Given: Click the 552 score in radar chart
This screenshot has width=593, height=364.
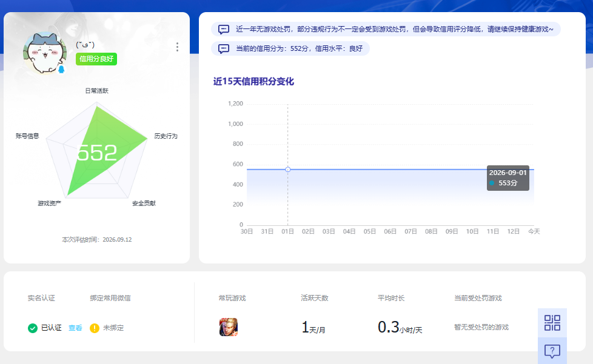Looking at the screenshot, I should [97, 153].
